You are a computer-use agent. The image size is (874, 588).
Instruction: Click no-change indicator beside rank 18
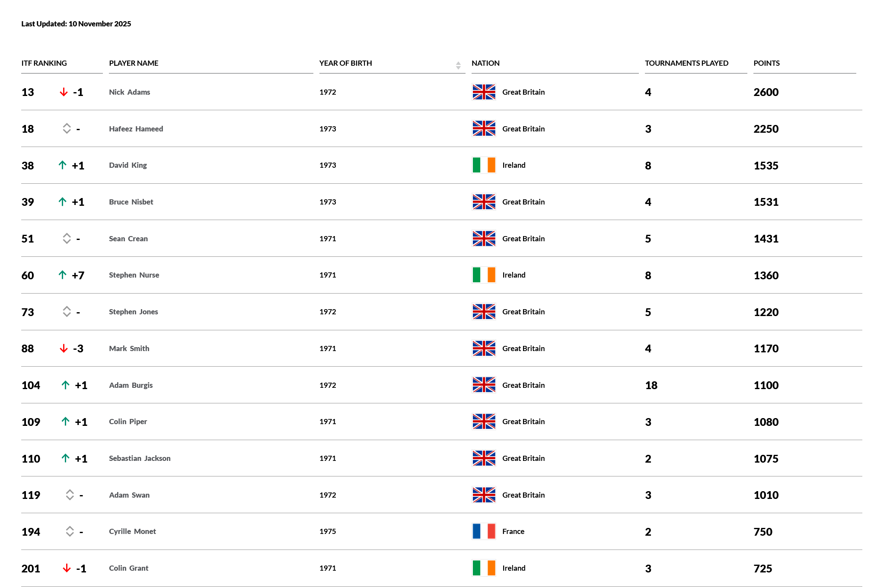click(67, 128)
